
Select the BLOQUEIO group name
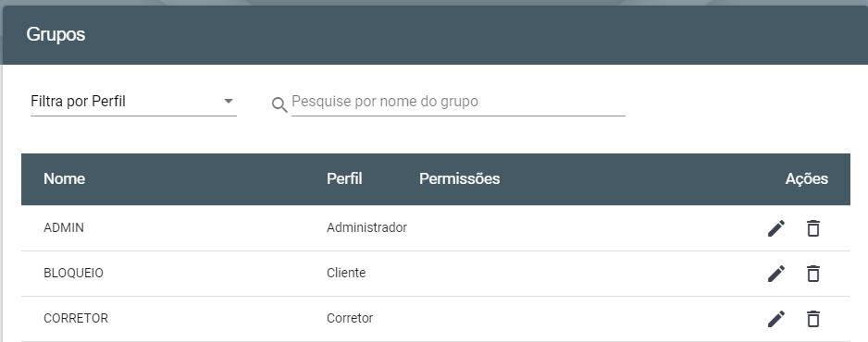click(x=74, y=273)
